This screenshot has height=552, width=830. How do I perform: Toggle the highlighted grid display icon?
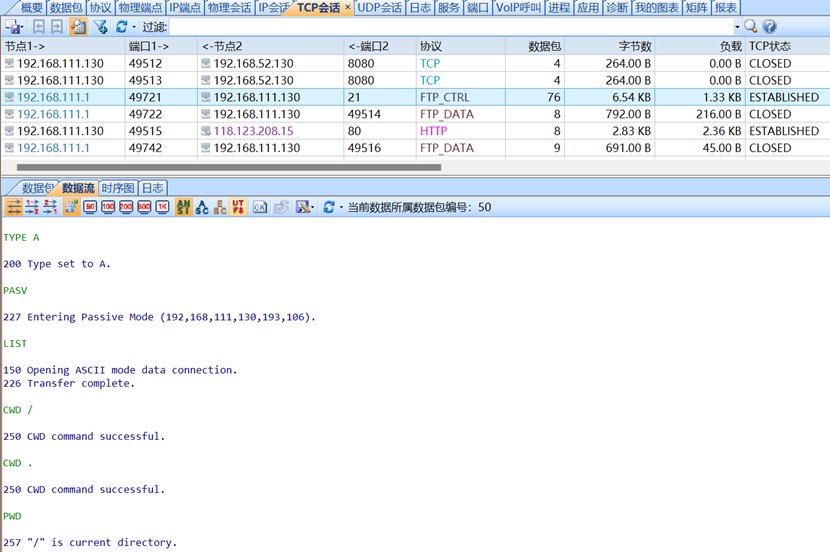point(71,207)
